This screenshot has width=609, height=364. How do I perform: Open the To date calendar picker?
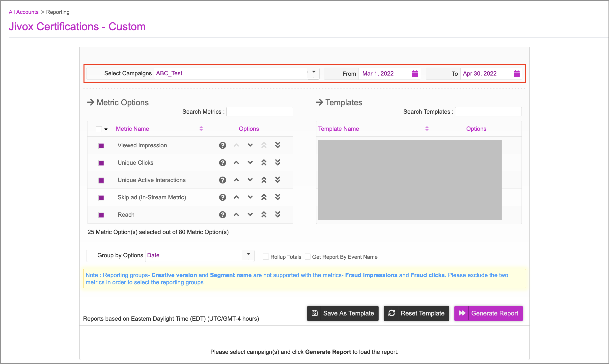517,74
